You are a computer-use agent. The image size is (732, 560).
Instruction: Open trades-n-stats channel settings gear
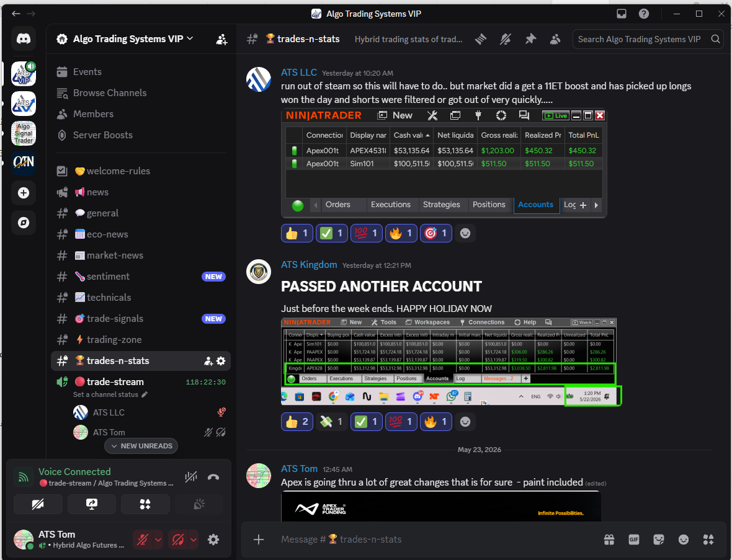(x=221, y=361)
